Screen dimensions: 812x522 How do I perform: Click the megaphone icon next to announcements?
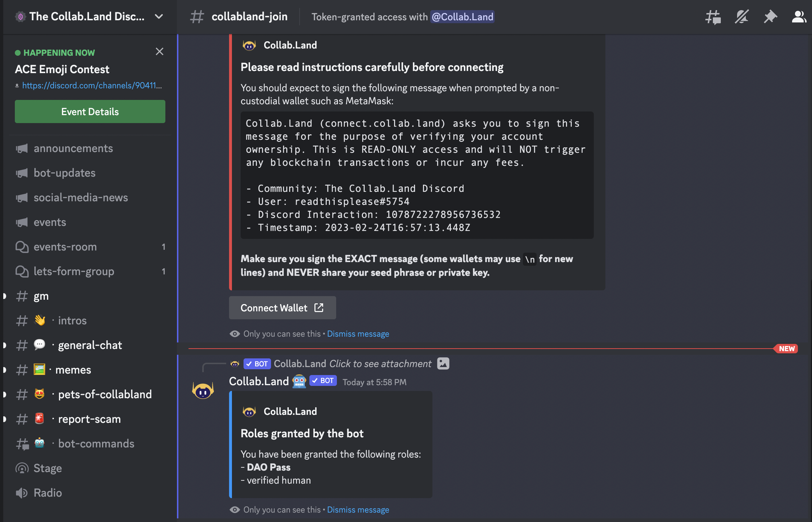(x=22, y=148)
